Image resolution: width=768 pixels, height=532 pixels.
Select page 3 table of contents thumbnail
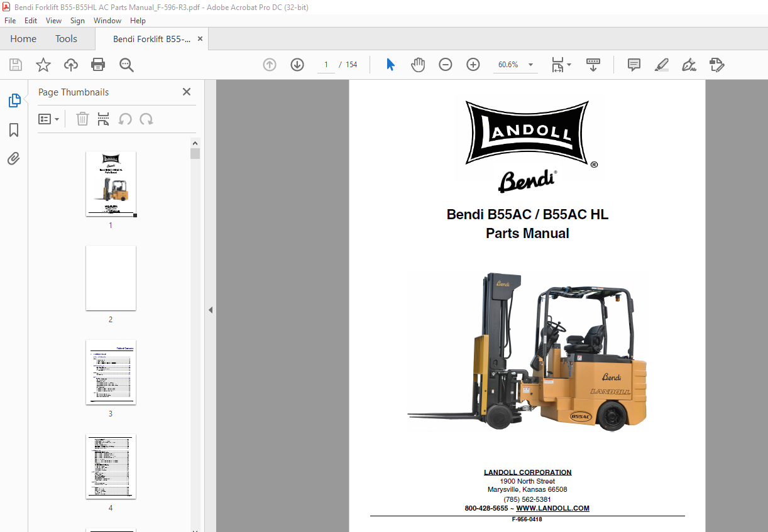point(111,372)
